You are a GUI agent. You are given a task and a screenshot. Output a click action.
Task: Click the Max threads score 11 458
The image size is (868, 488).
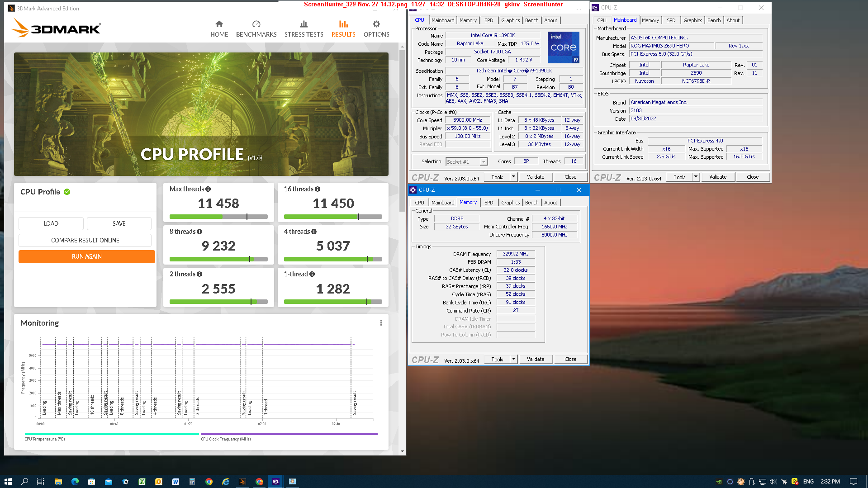(218, 204)
